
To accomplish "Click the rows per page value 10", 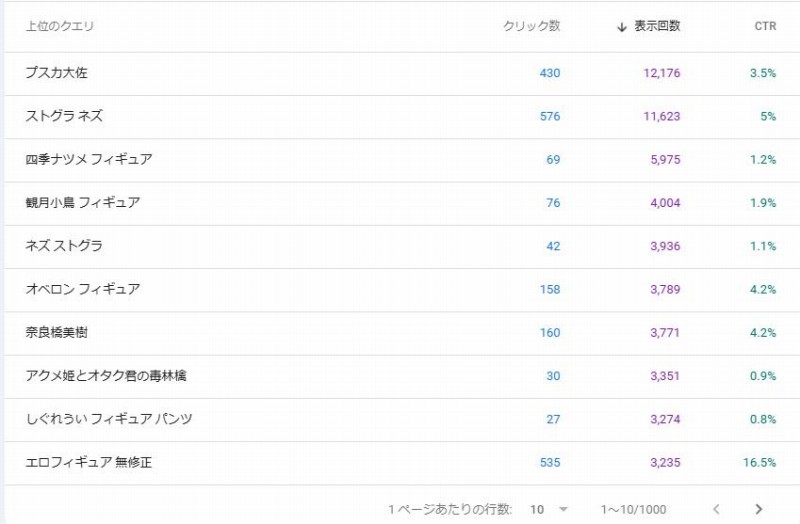I will tap(537, 509).
